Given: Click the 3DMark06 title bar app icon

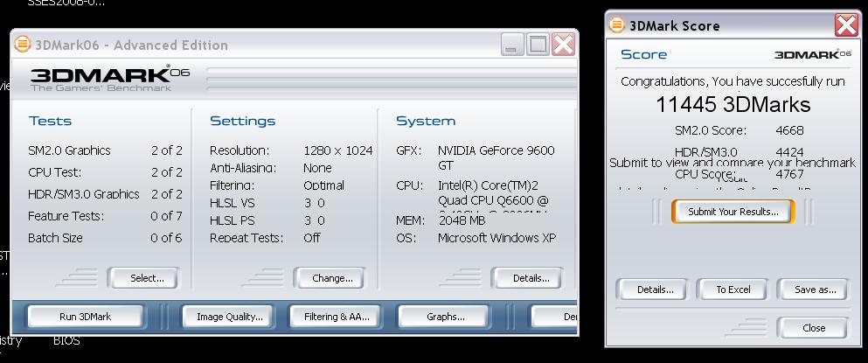Looking at the screenshot, I should click(x=22, y=45).
